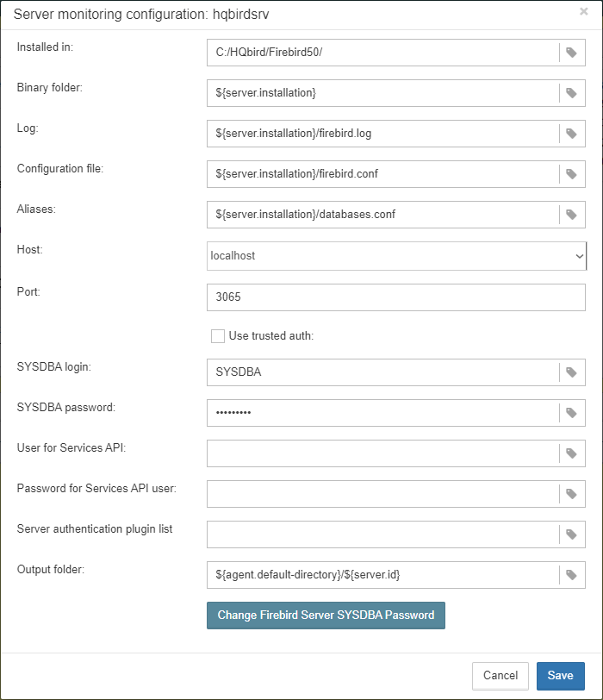Cancel the configuration dialog
603x700 pixels.
click(x=500, y=676)
